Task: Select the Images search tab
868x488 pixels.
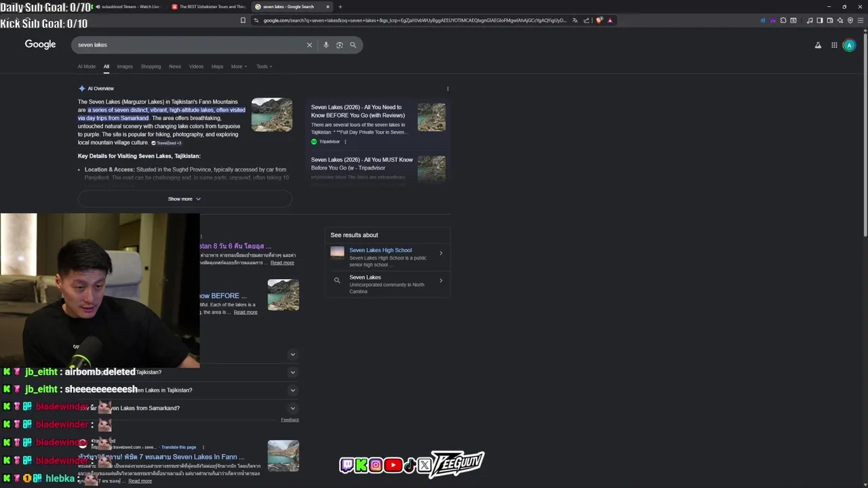Action: (125, 66)
